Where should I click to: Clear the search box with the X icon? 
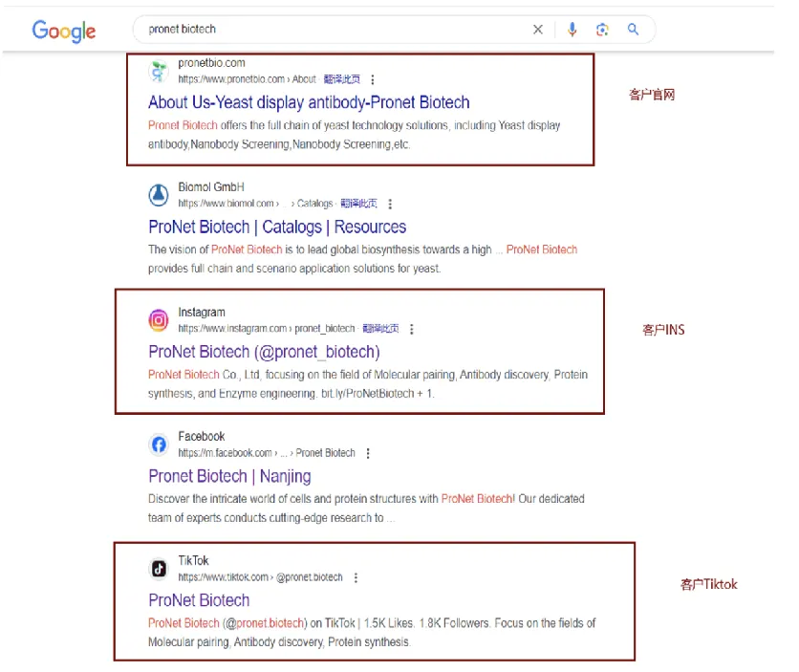[x=537, y=30]
